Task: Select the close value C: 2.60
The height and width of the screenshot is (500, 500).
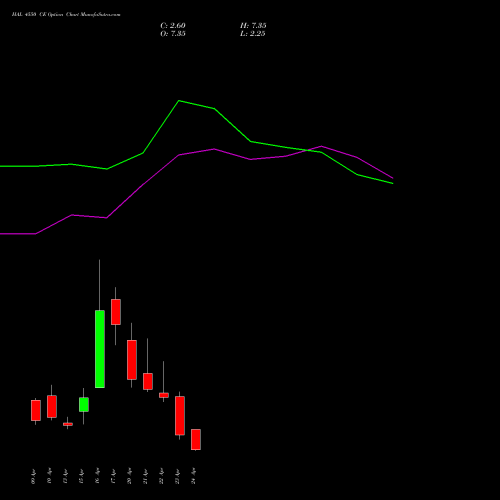Action: [x=173, y=26]
